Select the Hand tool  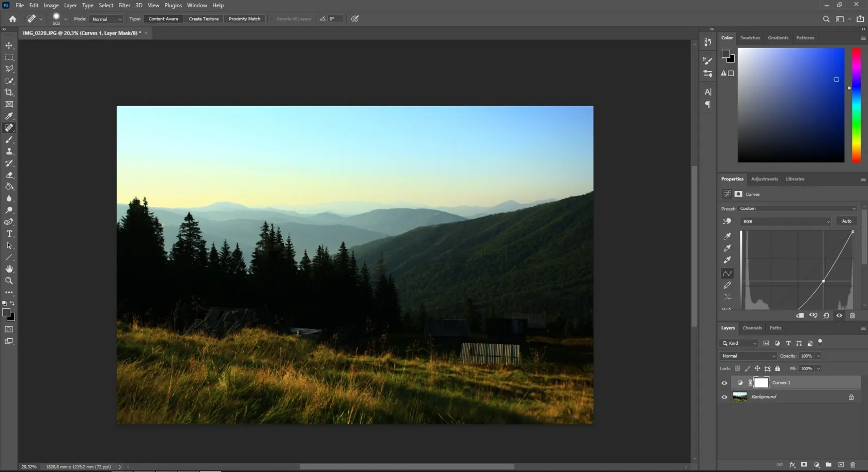[9, 269]
